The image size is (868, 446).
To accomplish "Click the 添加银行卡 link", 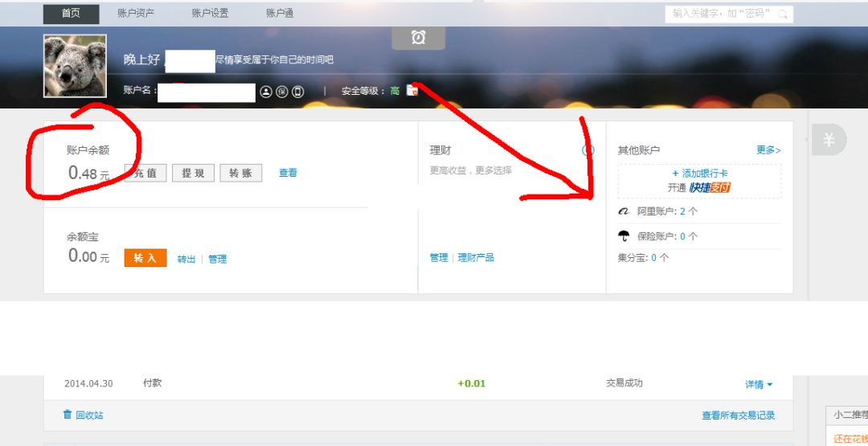I will coord(700,174).
